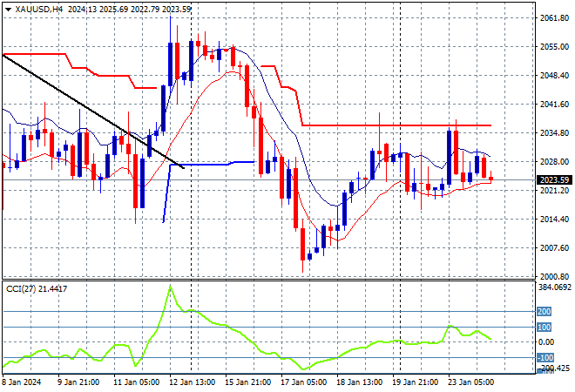Click the CCI 0.00 level label
This screenshot has height=392, width=575.
545,342
